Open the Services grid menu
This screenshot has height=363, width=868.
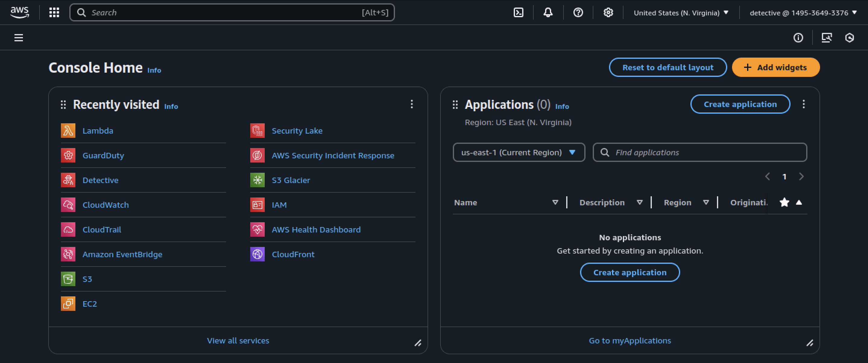[54, 12]
